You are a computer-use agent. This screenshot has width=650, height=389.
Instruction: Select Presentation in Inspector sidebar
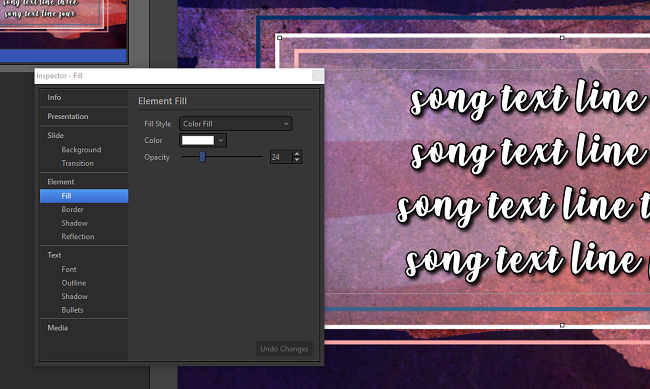pyautogui.click(x=84, y=117)
